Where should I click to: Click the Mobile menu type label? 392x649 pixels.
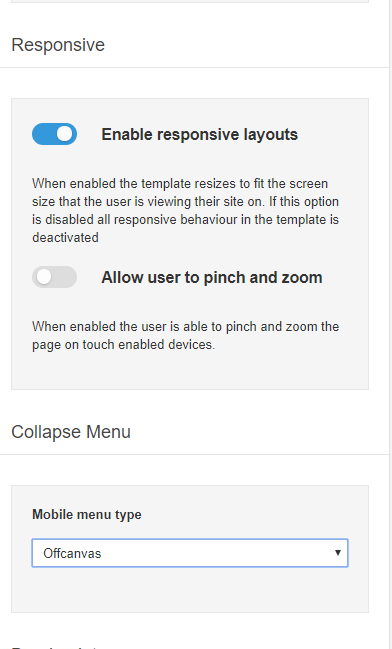coord(87,514)
